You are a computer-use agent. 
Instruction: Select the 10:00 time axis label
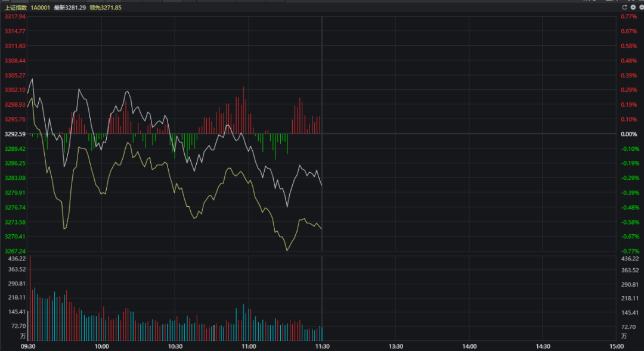(x=102, y=346)
